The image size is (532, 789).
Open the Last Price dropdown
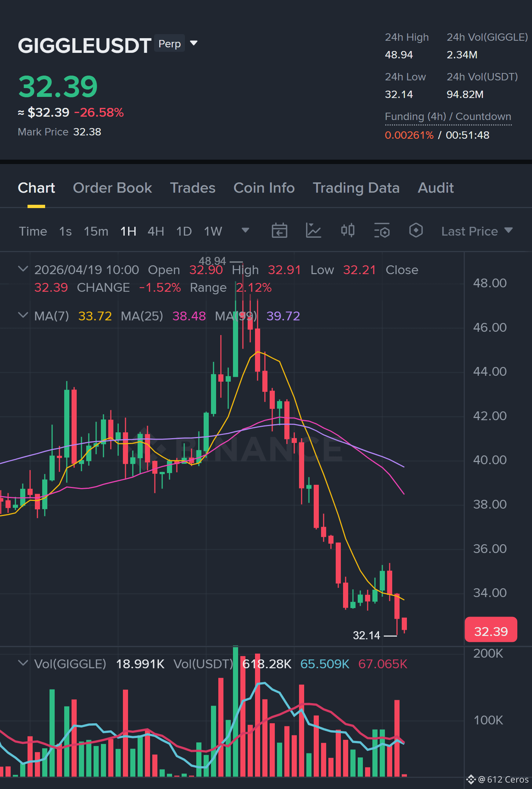477,231
